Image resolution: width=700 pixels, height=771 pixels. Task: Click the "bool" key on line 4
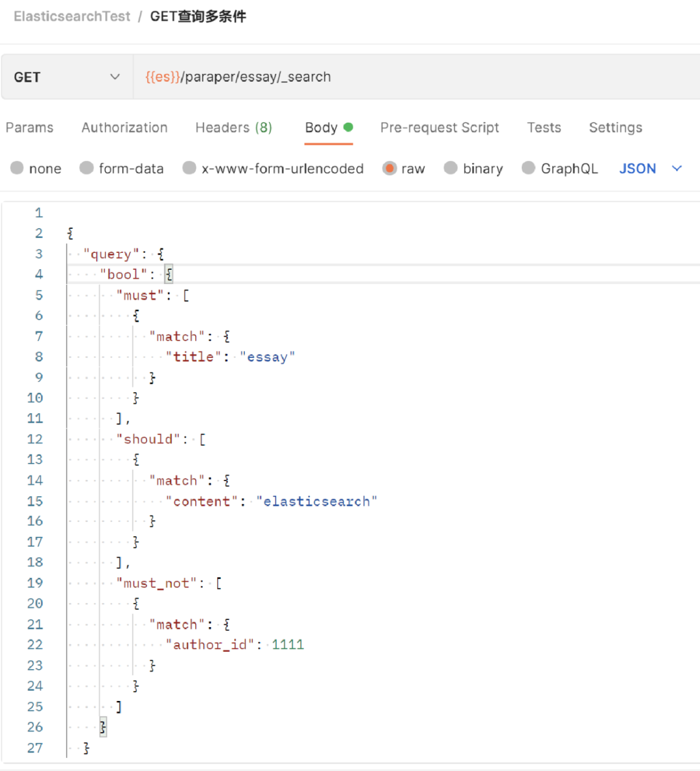click(x=124, y=274)
